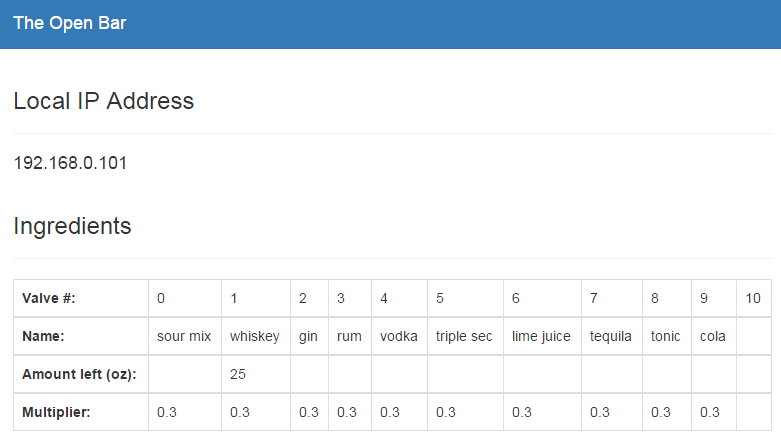Click the whiskey name cell
The height and width of the screenshot is (444, 781).
click(x=256, y=336)
